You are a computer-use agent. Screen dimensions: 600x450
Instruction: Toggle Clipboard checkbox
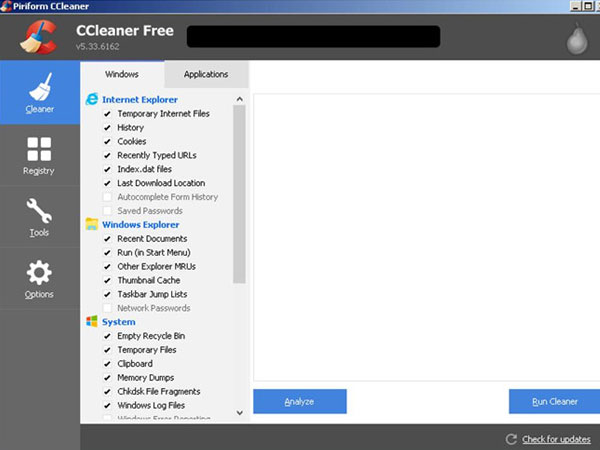point(108,364)
